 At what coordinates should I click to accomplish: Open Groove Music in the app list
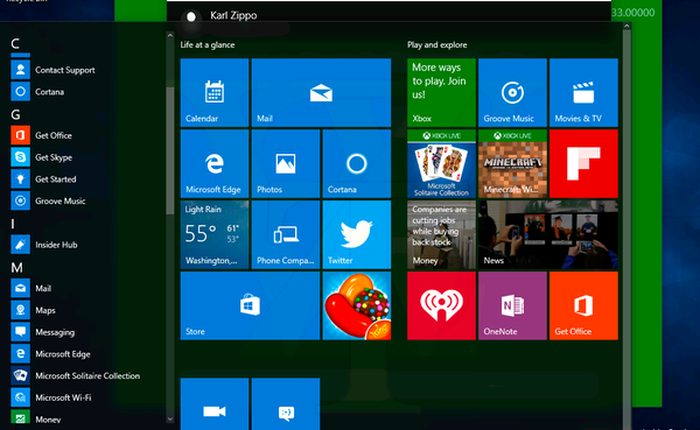point(49,201)
